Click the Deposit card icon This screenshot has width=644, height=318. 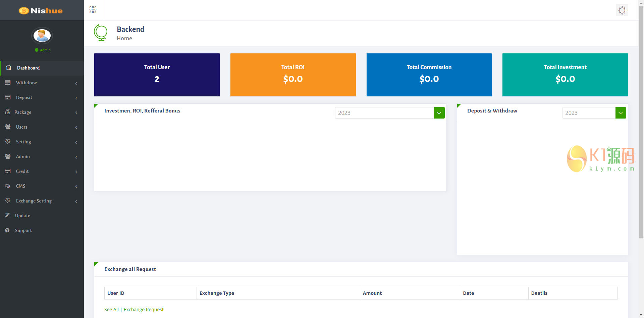(x=8, y=97)
